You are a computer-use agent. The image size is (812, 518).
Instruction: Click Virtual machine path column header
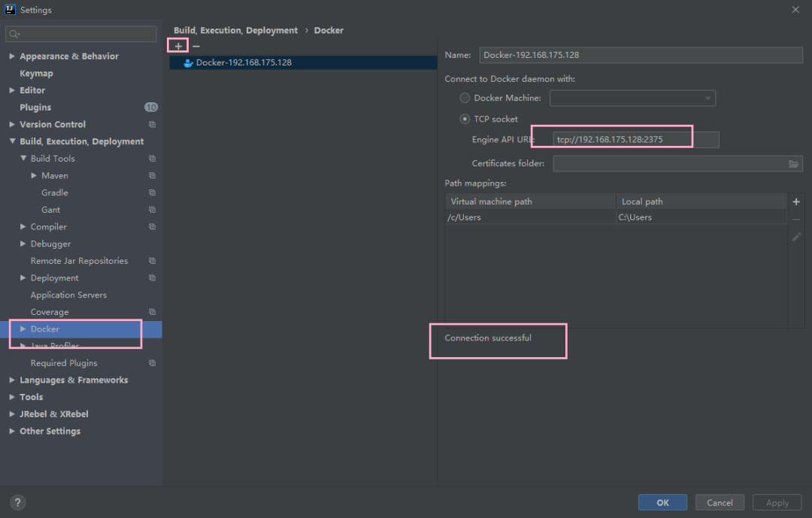tap(530, 201)
